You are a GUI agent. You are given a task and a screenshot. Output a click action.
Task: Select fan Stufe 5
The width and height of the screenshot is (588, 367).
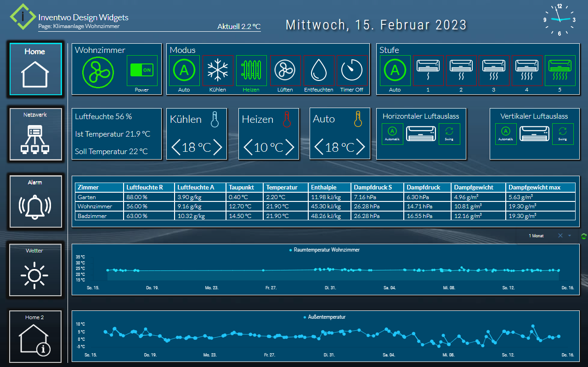point(560,70)
